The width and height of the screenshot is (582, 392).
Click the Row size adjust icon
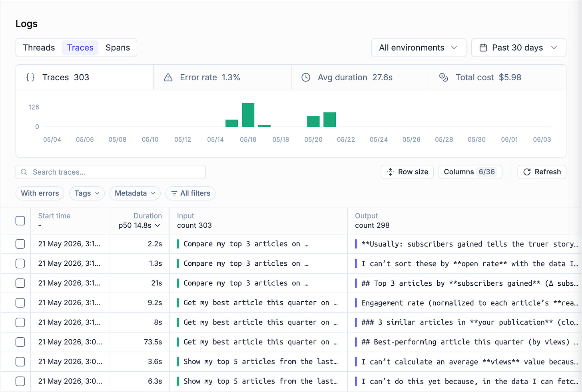click(391, 172)
